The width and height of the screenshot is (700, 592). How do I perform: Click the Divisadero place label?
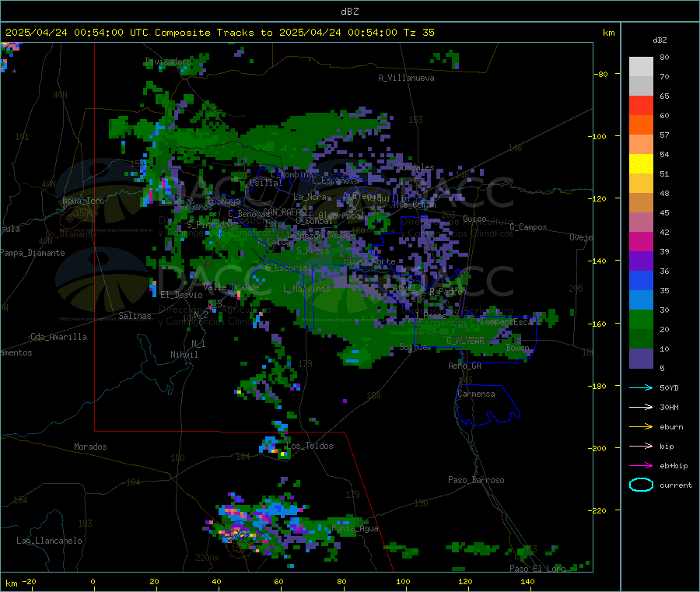[168, 61]
